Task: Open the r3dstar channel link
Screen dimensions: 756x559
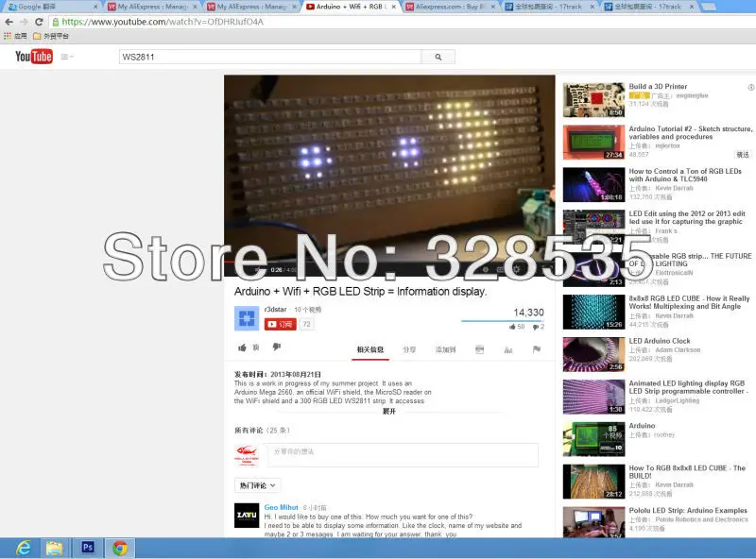Action: pyautogui.click(x=275, y=310)
